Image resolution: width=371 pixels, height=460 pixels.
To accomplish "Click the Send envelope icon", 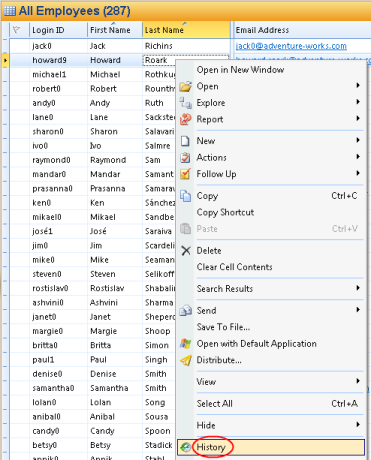I will pos(186,311).
